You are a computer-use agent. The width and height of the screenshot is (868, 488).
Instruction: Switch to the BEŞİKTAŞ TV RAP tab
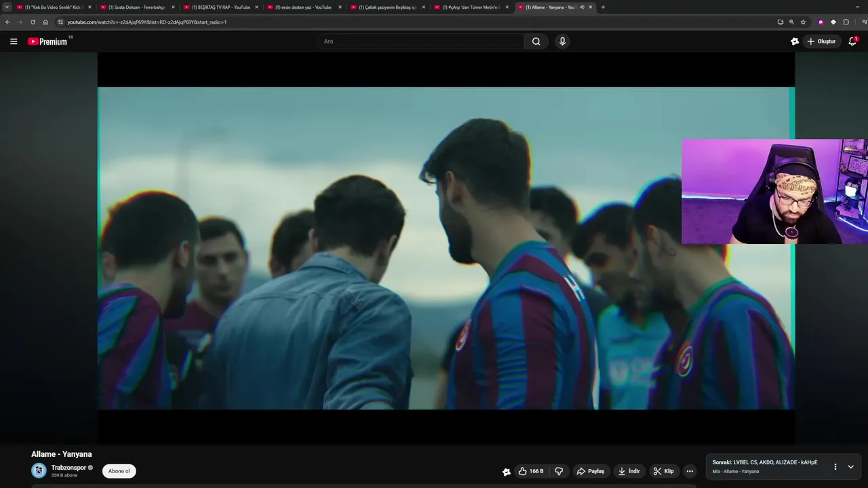(220, 7)
